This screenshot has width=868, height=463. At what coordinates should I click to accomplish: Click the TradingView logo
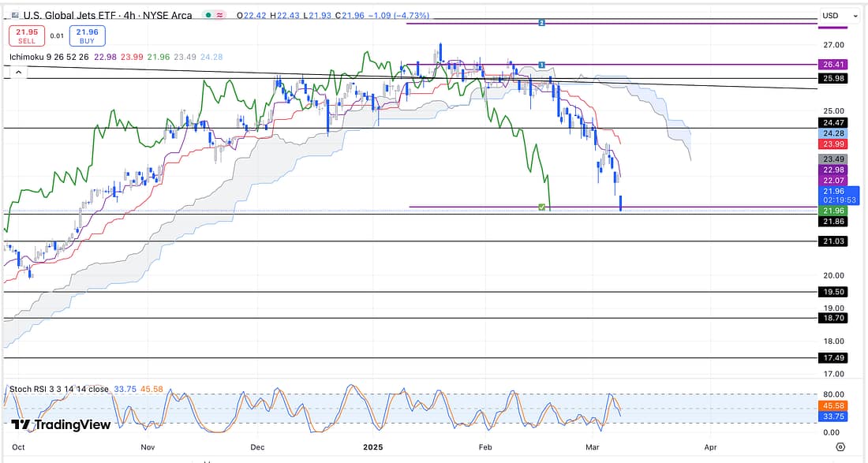click(x=61, y=425)
